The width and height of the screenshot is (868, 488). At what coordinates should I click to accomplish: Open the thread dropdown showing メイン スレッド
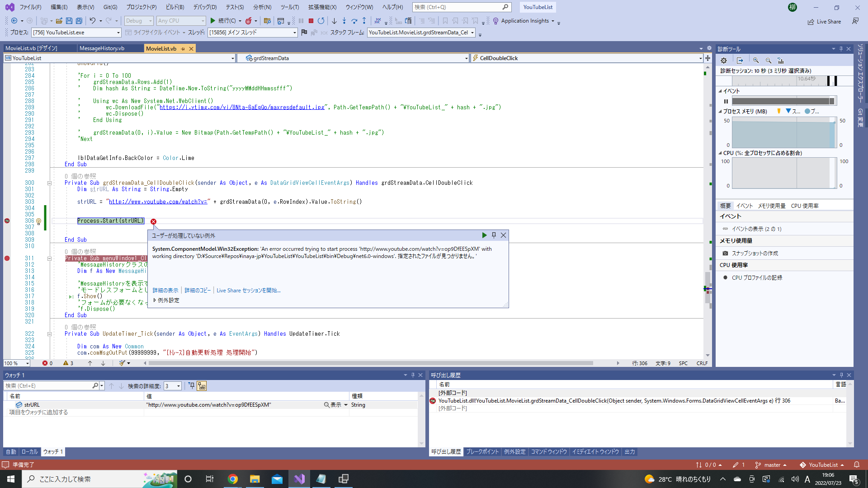point(253,33)
